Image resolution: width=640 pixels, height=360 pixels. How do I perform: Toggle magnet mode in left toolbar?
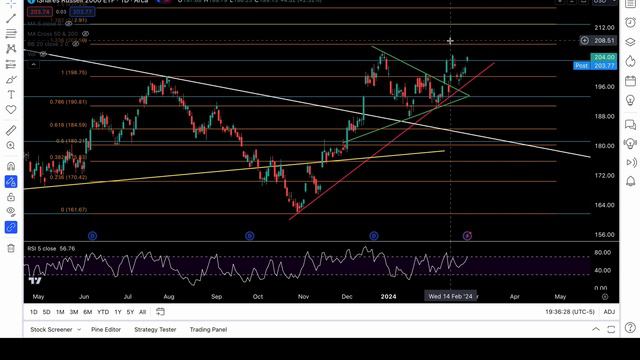11,166
